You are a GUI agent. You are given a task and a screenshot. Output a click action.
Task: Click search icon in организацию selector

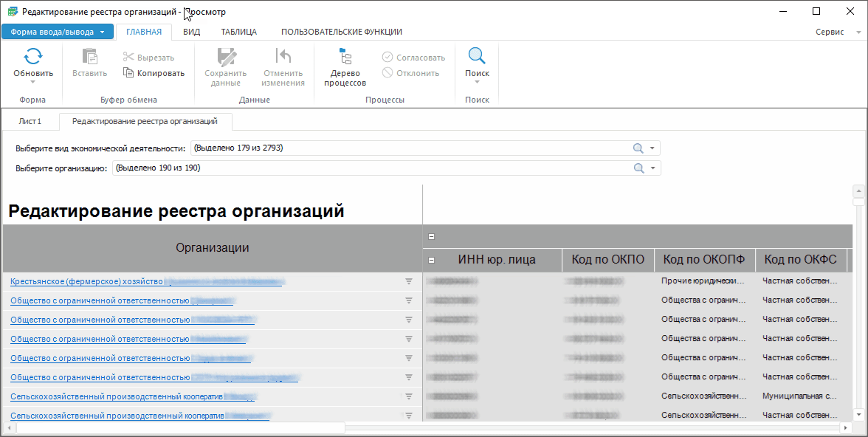point(638,168)
